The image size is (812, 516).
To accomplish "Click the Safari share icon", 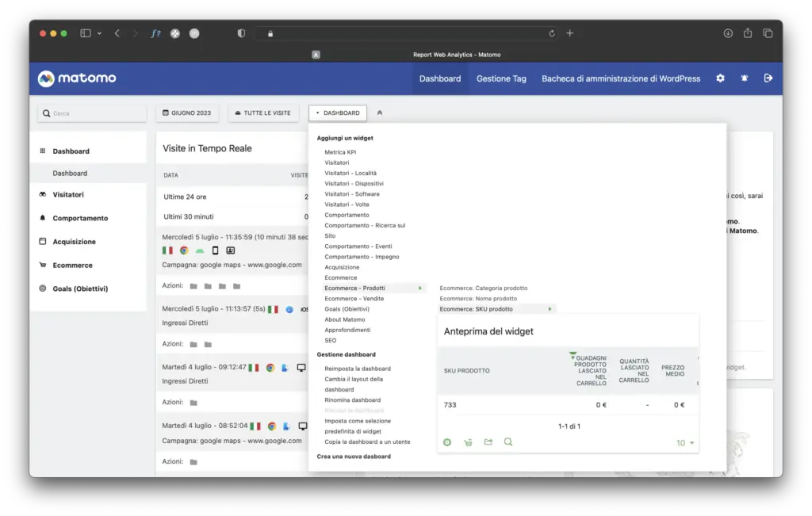I will [748, 33].
